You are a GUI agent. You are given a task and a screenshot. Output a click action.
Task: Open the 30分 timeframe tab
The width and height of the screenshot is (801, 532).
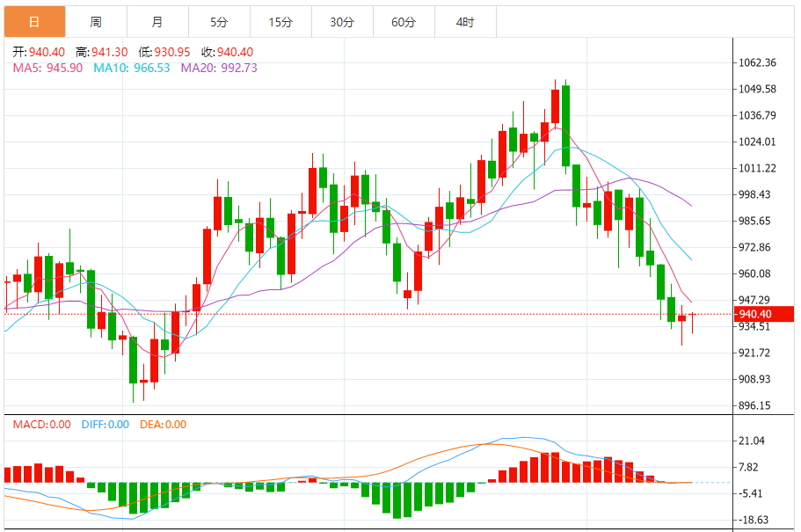click(342, 22)
